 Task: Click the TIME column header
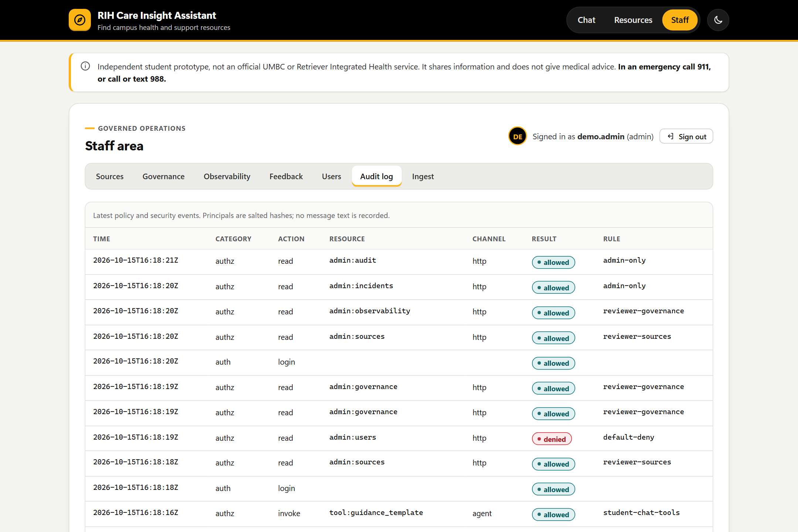point(102,239)
